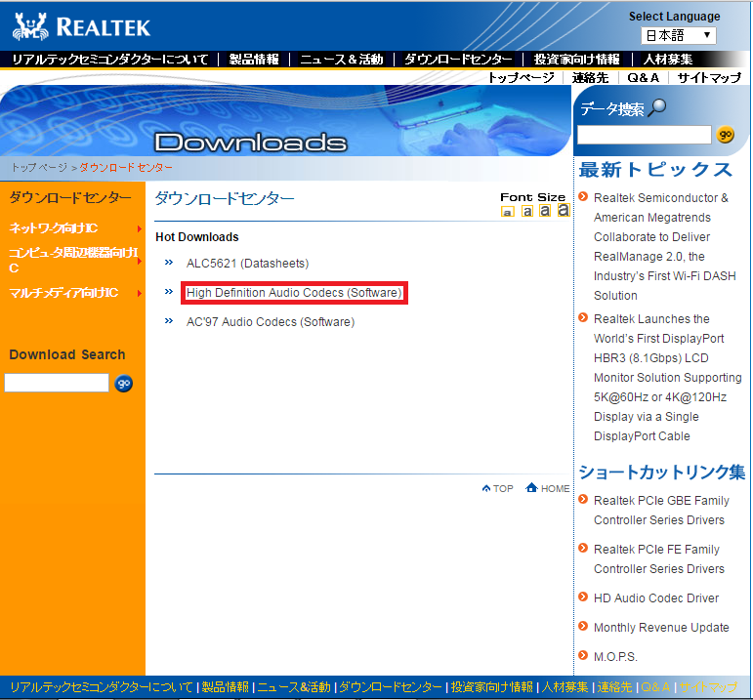Click footer link 連絡先

click(614, 687)
